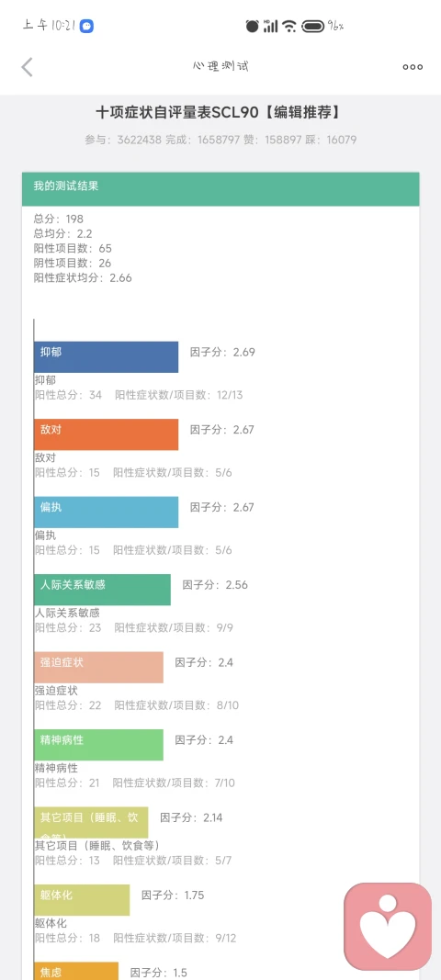Select the blue 抑郁 bar
Viewport: 441px width, 980px height.
coord(107,357)
